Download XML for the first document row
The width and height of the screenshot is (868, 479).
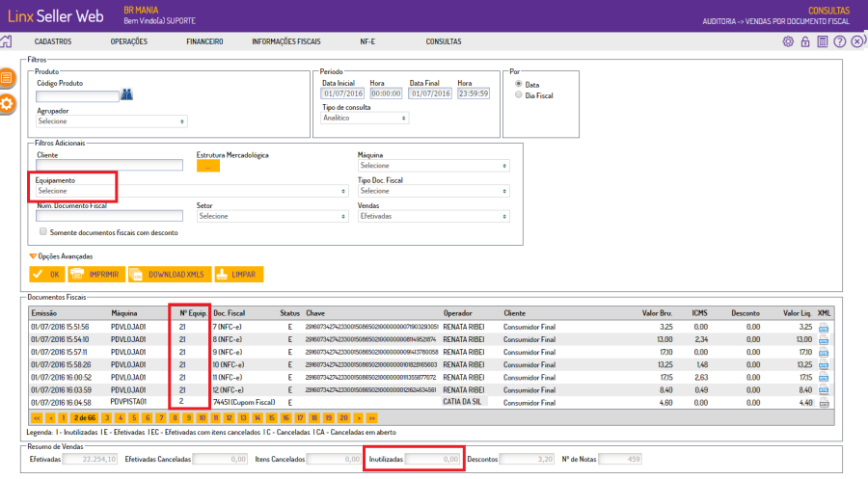point(824,328)
